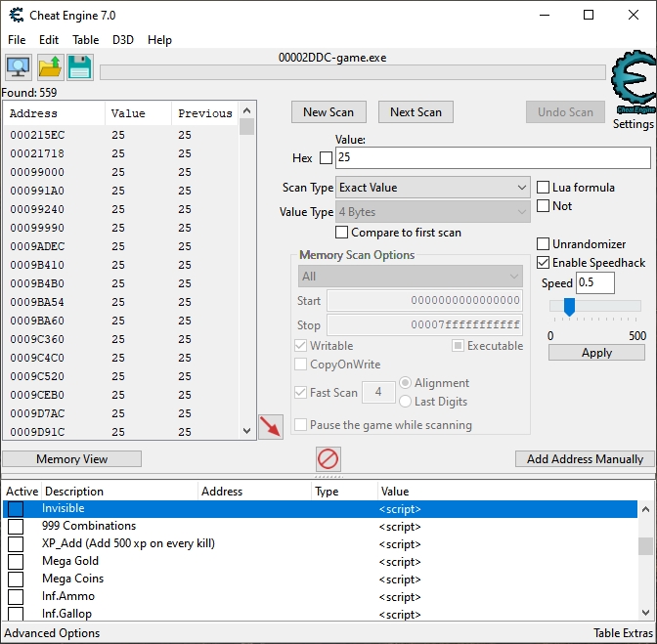
Task: Click the Fast Scan alignment value field
Action: (378, 392)
